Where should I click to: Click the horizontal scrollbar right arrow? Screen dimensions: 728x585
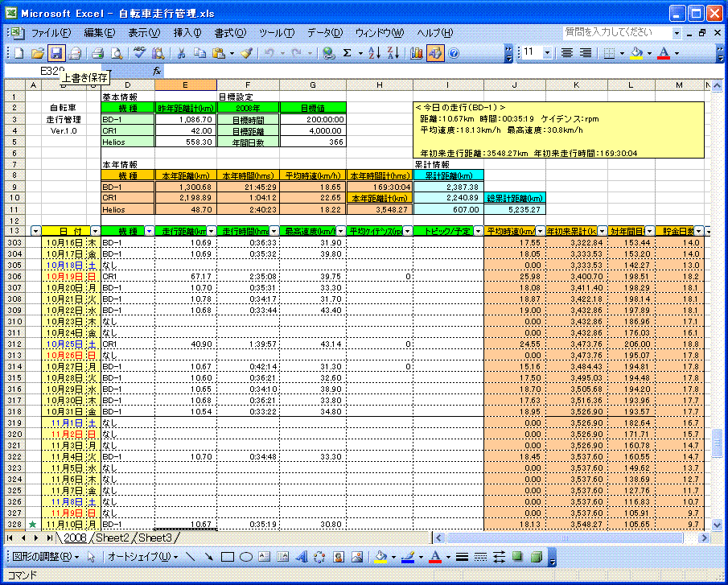click(x=704, y=538)
